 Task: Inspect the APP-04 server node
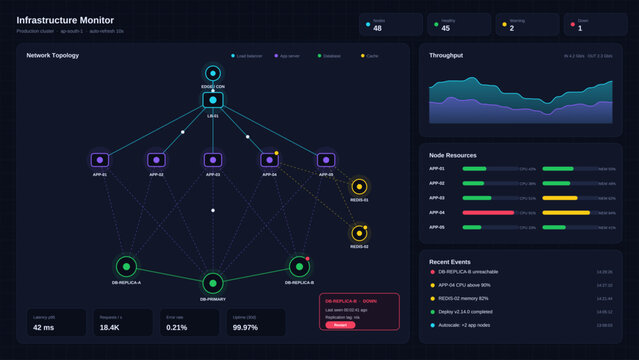click(x=269, y=160)
